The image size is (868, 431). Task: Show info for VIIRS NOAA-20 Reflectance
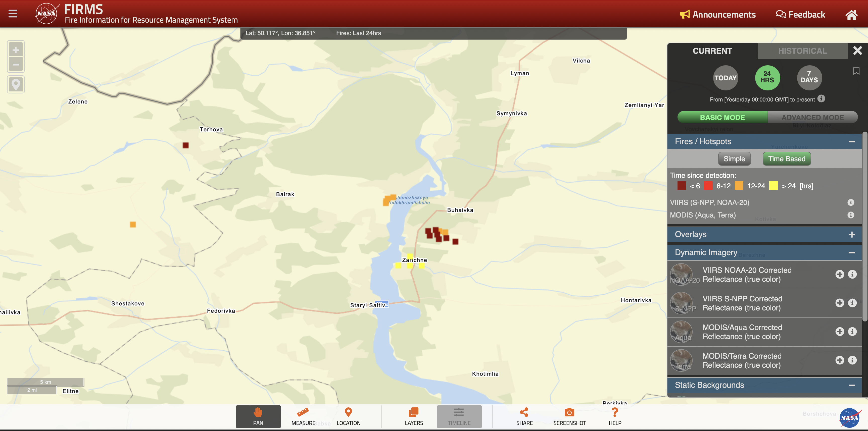point(852,275)
